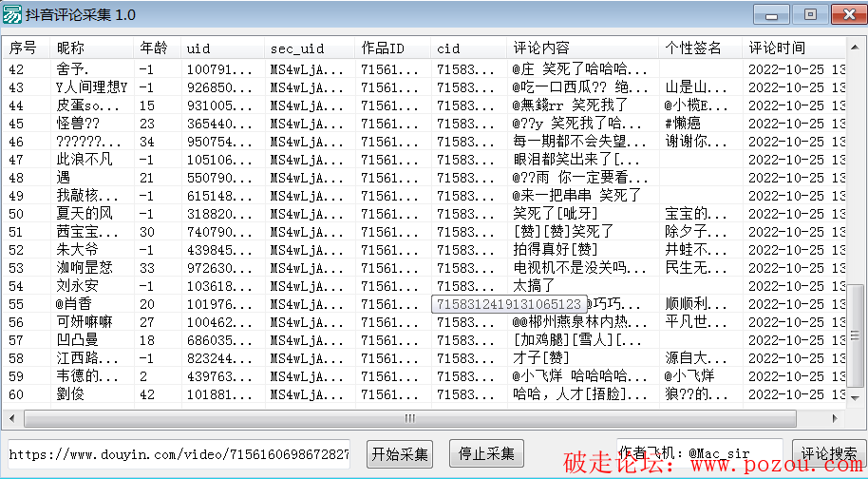Select row 57 nickname 凹凸曼
Viewport: 868px width, 479px height.
[x=77, y=340]
